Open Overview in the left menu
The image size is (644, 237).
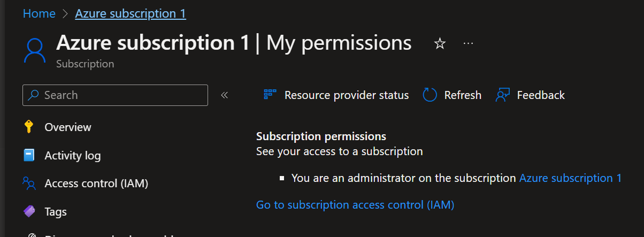click(x=68, y=127)
